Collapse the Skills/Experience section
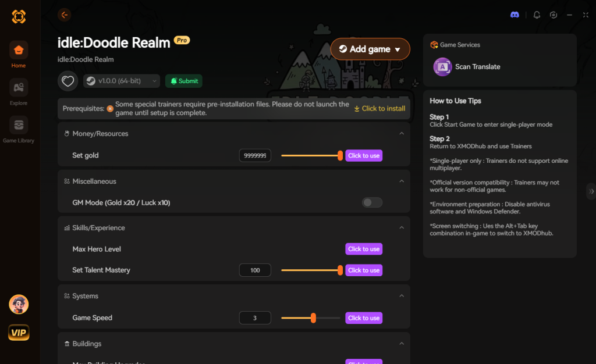The height and width of the screenshot is (364, 596). coord(402,228)
